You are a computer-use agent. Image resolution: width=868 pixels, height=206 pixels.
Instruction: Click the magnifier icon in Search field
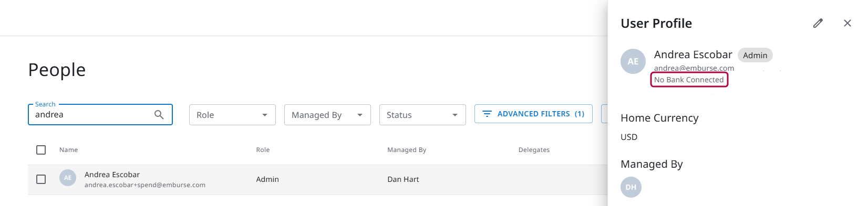159,115
